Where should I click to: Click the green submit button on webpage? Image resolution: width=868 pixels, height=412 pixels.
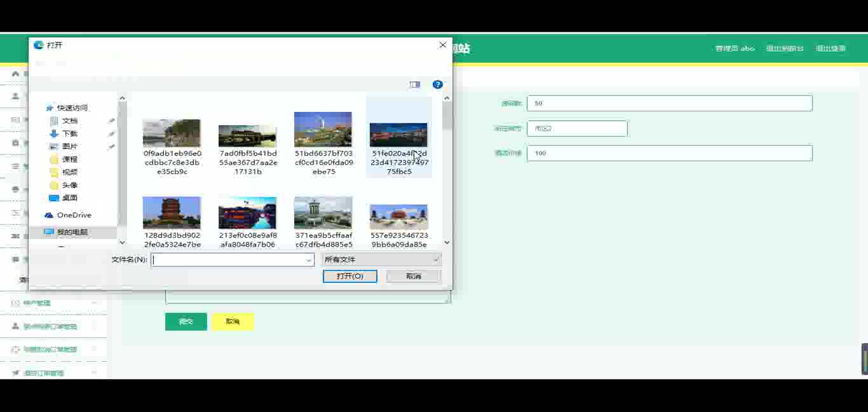(x=186, y=322)
